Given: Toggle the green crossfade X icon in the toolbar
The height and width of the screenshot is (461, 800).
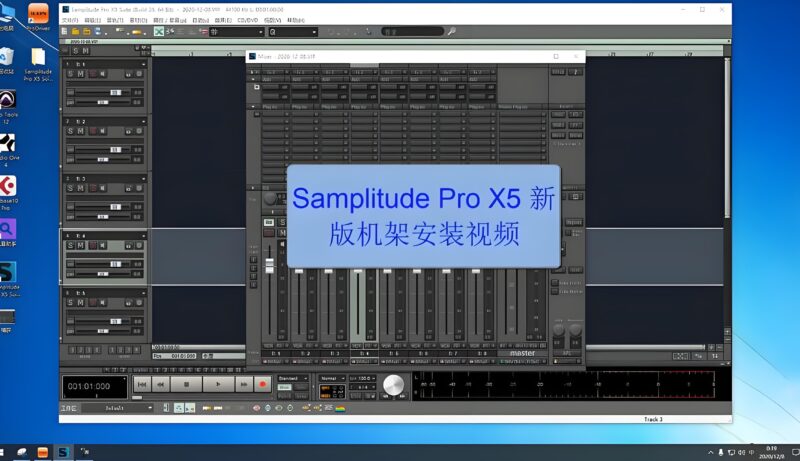Looking at the screenshot, I should (x=159, y=32).
